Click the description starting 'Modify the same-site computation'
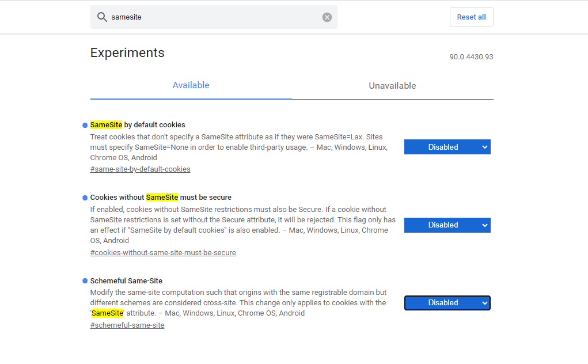This screenshot has height=364, width=588. click(x=238, y=302)
